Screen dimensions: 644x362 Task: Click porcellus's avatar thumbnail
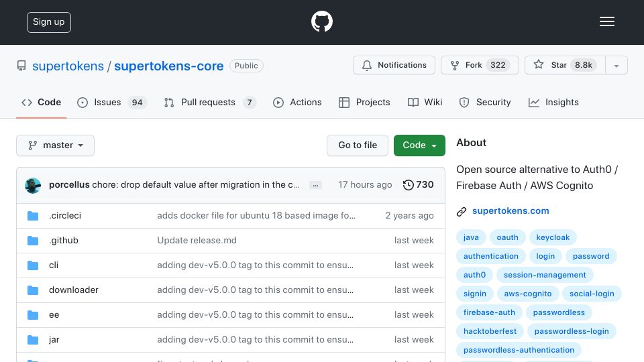(33, 186)
